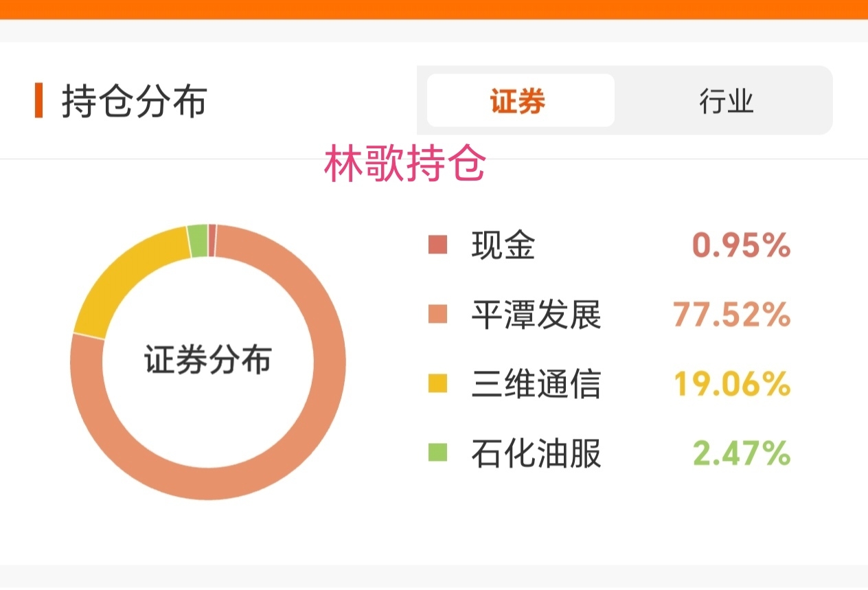Switch to the 行业 tab
Viewport: 868px width, 590px height.
click(x=726, y=101)
